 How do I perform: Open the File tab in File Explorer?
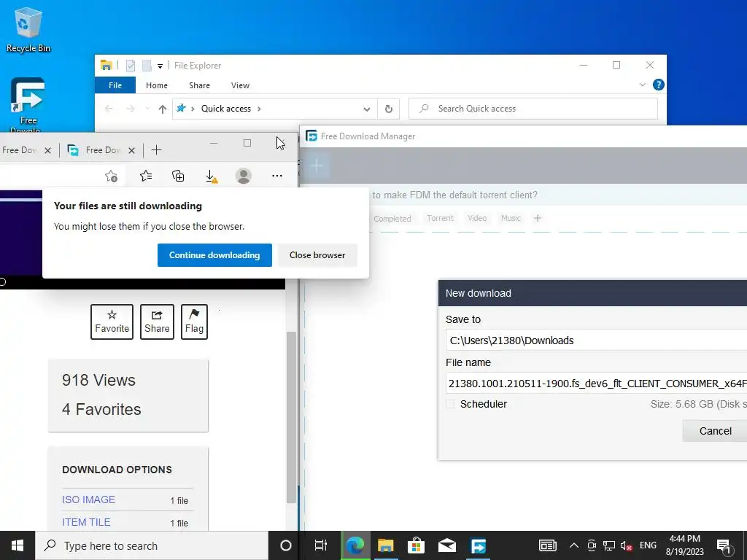[x=115, y=85]
